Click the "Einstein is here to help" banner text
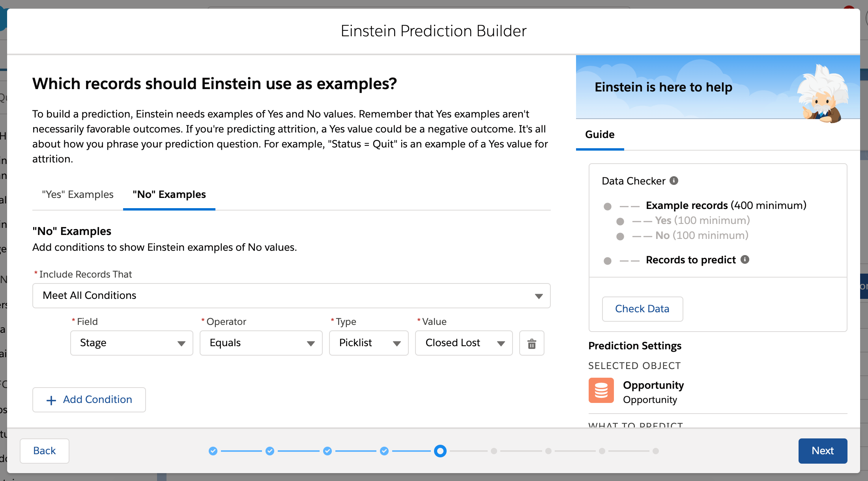 (x=663, y=87)
